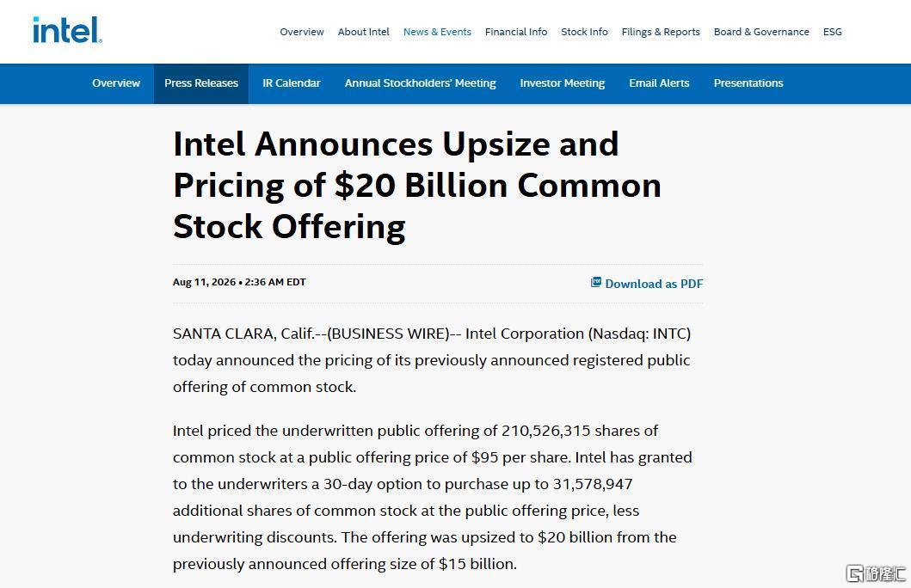Click the article headline about the stock offering
911x588 pixels.
pyautogui.click(x=417, y=185)
